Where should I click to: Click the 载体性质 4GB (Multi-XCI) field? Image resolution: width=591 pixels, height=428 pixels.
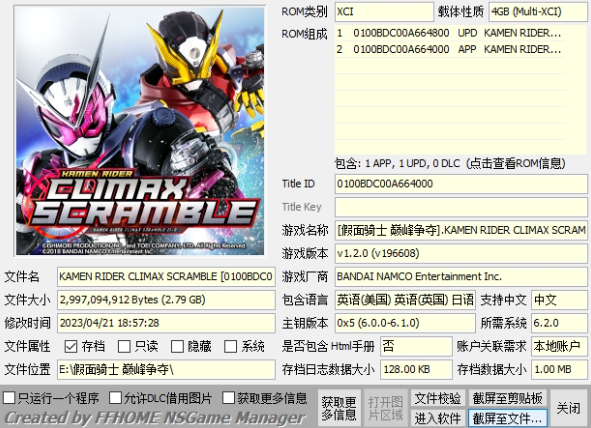[538, 12]
